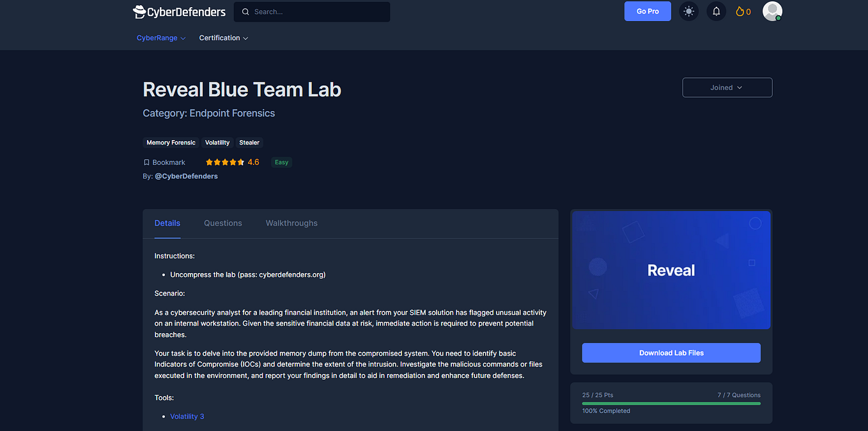Switch to the Details tab
This screenshot has height=431, width=868.
point(167,223)
